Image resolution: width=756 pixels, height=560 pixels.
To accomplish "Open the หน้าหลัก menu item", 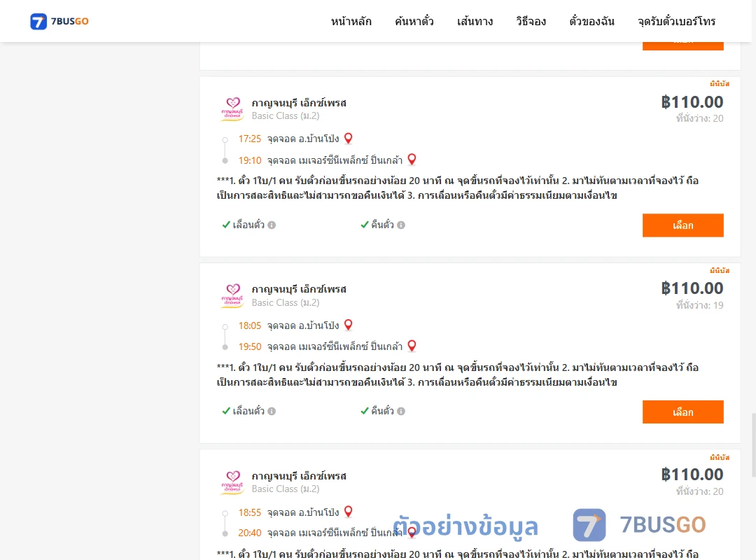I will click(351, 21).
